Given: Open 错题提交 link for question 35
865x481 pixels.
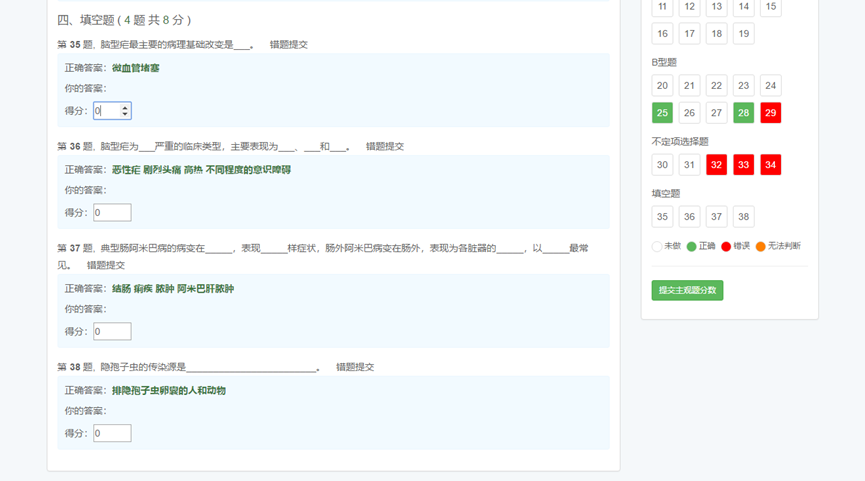Looking at the screenshot, I should (x=288, y=45).
